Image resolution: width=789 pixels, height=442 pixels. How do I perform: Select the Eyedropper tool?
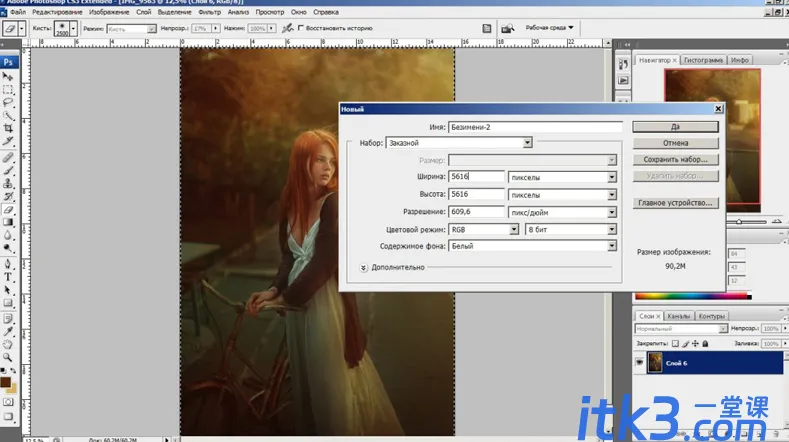pyautogui.click(x=8, y=332)
